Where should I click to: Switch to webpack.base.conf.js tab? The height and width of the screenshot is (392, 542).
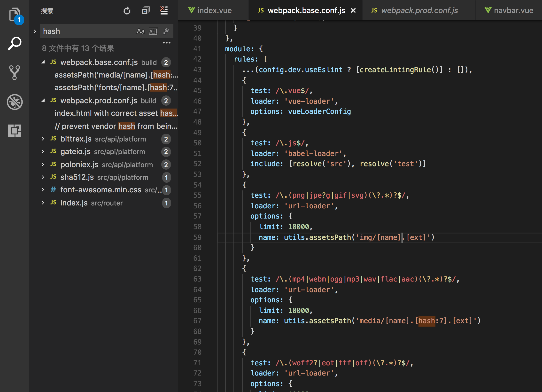306,10
